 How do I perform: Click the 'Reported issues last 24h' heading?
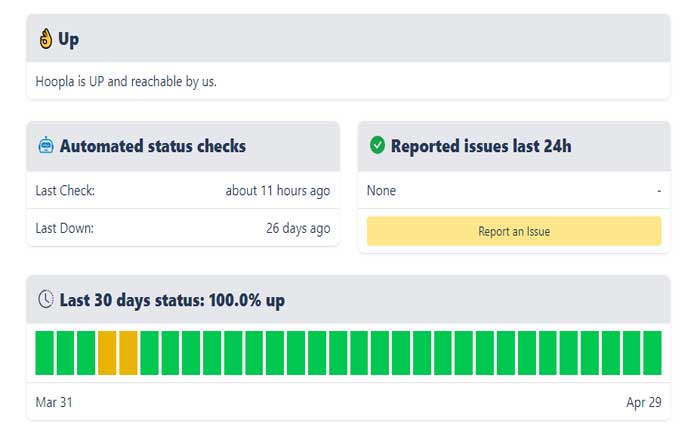pyautogui.click(x=481, y=146)
